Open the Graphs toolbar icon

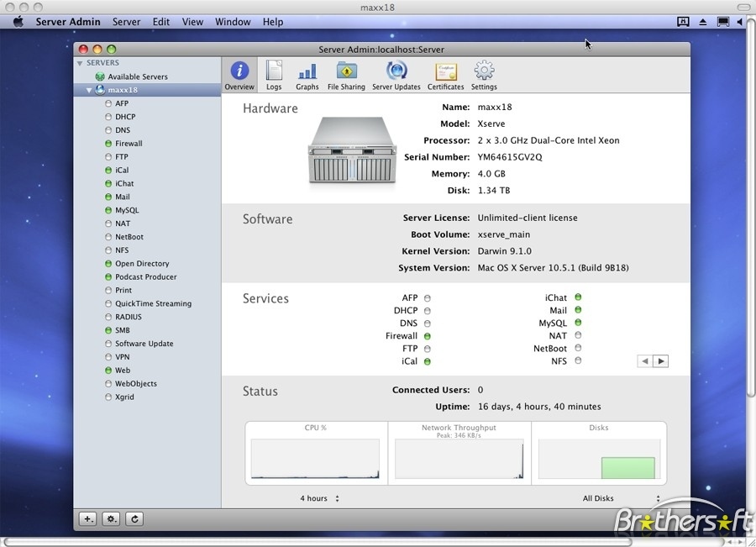(307, 76)
